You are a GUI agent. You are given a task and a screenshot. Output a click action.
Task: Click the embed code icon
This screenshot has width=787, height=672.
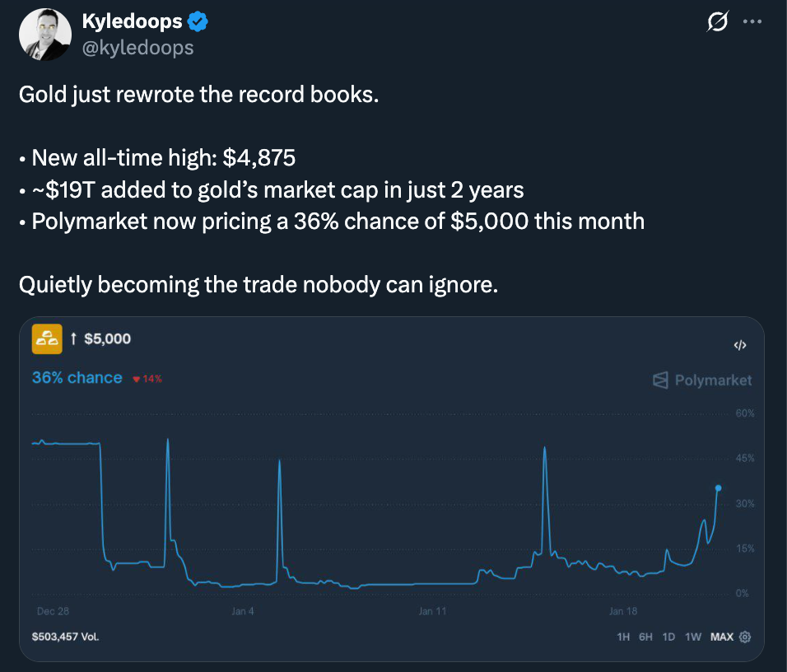point(739,345)
